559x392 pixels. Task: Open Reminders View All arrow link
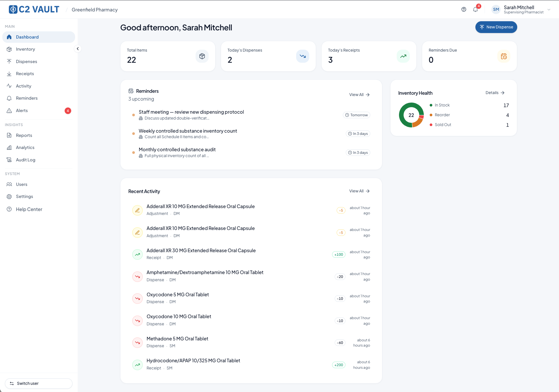(x=359, y=94)
